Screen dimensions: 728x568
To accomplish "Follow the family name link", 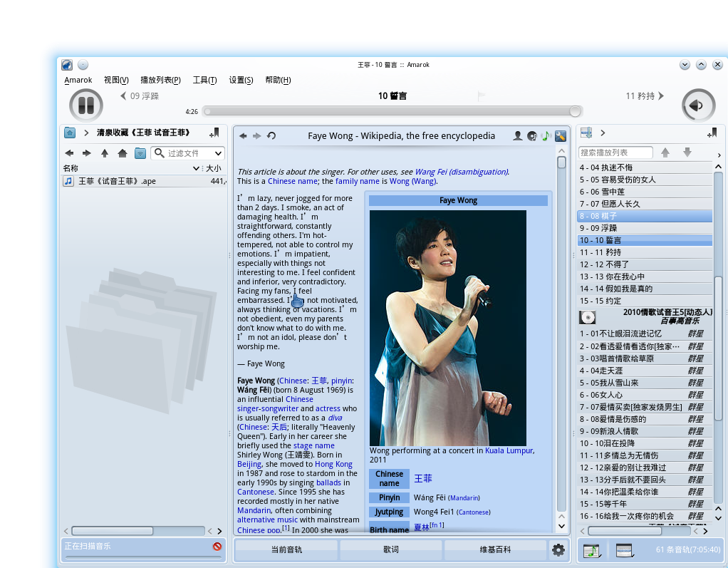I will pos(357,181).
